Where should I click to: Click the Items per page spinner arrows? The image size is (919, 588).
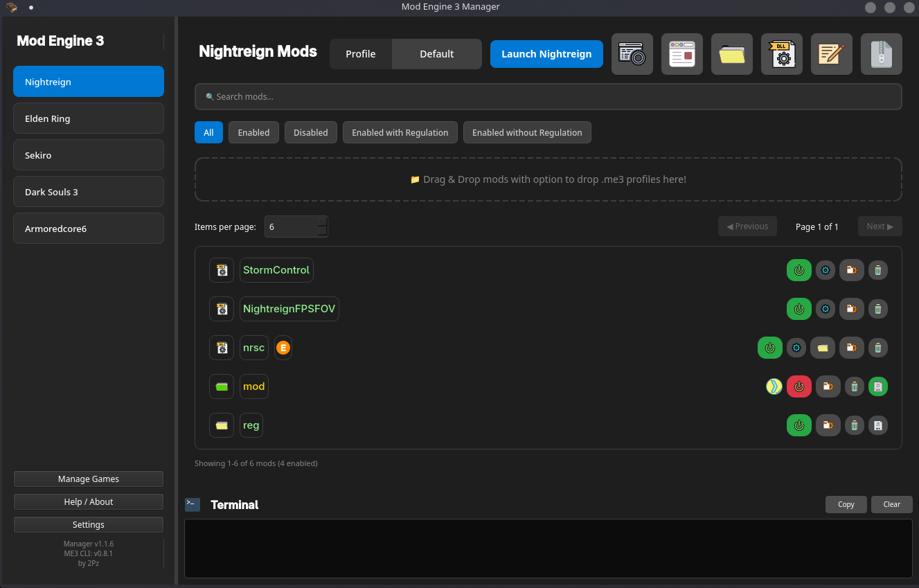tap(322, 226)
